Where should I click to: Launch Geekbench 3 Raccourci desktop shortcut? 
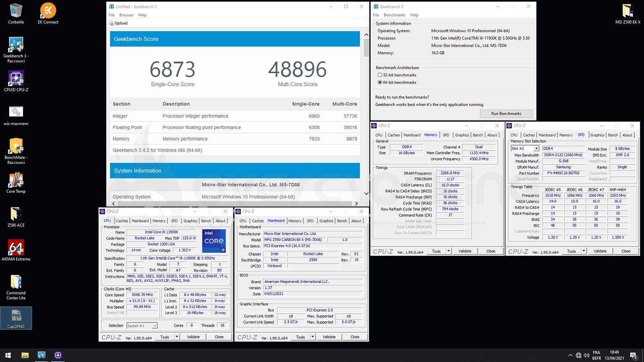[16, 50]
